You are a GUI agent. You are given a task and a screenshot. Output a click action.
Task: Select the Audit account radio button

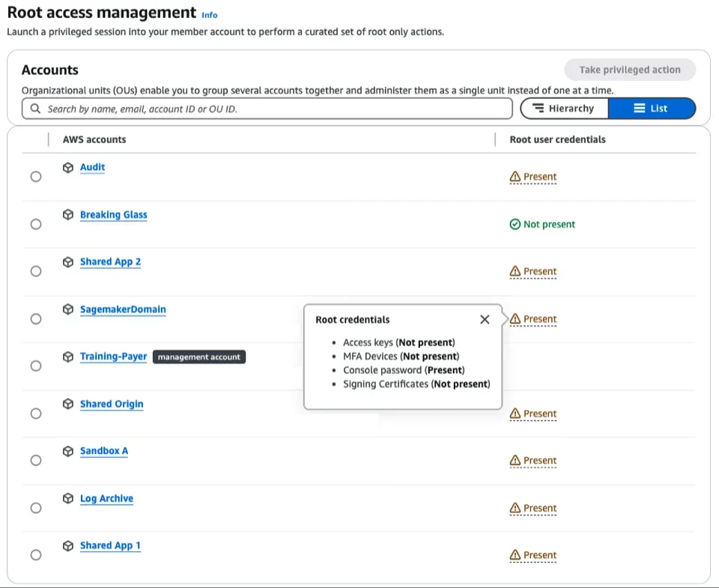coord(36,177)
